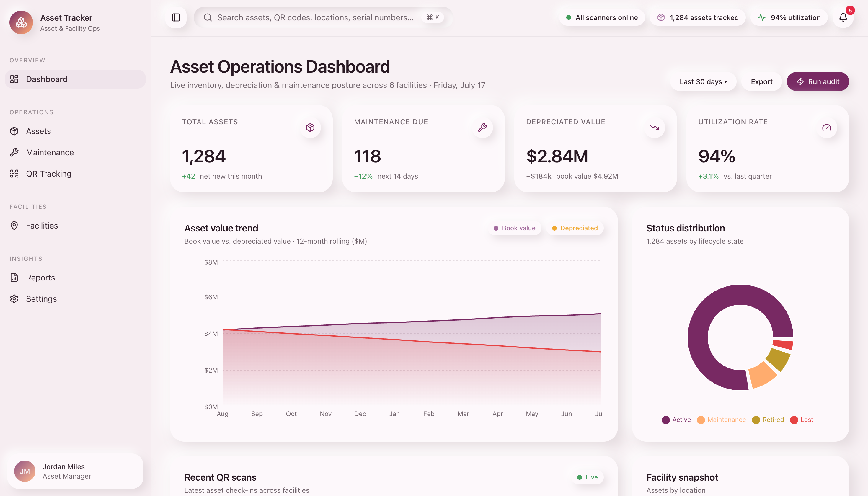This screenshot has height=496, width=868.
Task: Open Reports section
Action: pos(75,278)
